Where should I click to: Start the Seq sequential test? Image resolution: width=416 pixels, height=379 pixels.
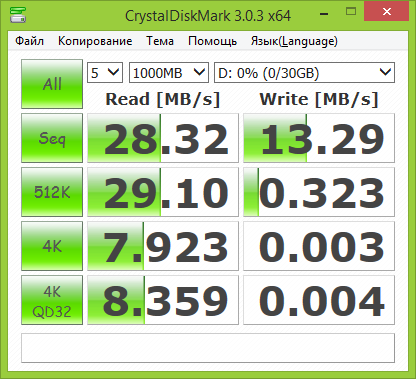tap(52, 138)
